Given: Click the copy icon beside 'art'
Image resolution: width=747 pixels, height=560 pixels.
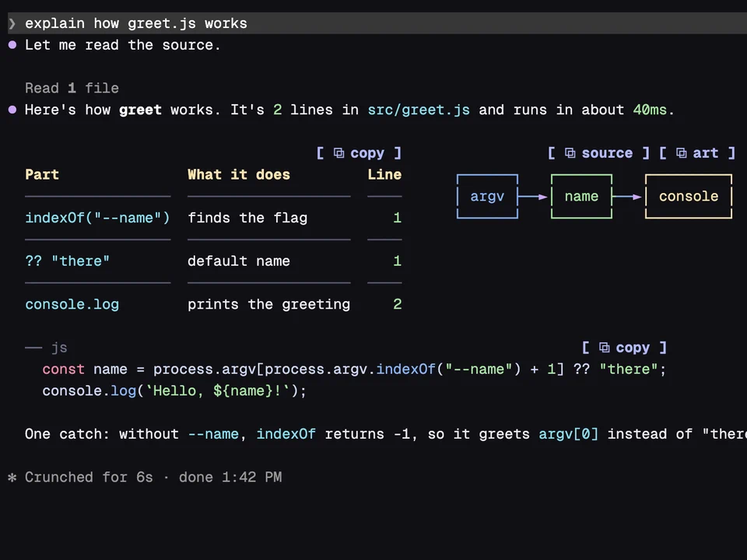Looking at the screenshot, I should pos(682,153).
